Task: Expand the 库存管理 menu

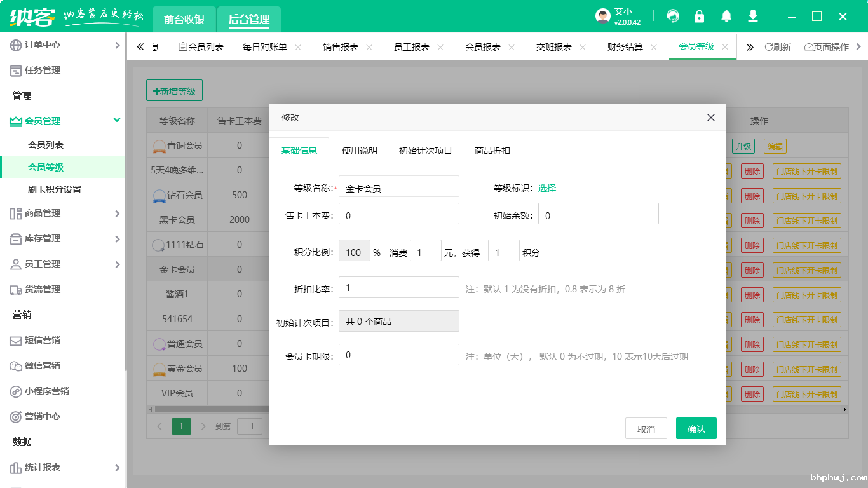Action: coord(117,239)
